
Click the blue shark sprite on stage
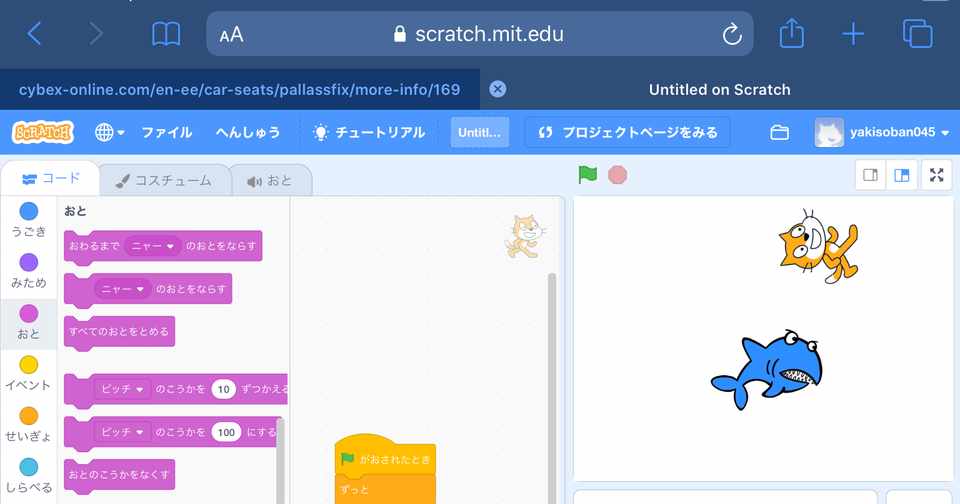pos(767,369)
